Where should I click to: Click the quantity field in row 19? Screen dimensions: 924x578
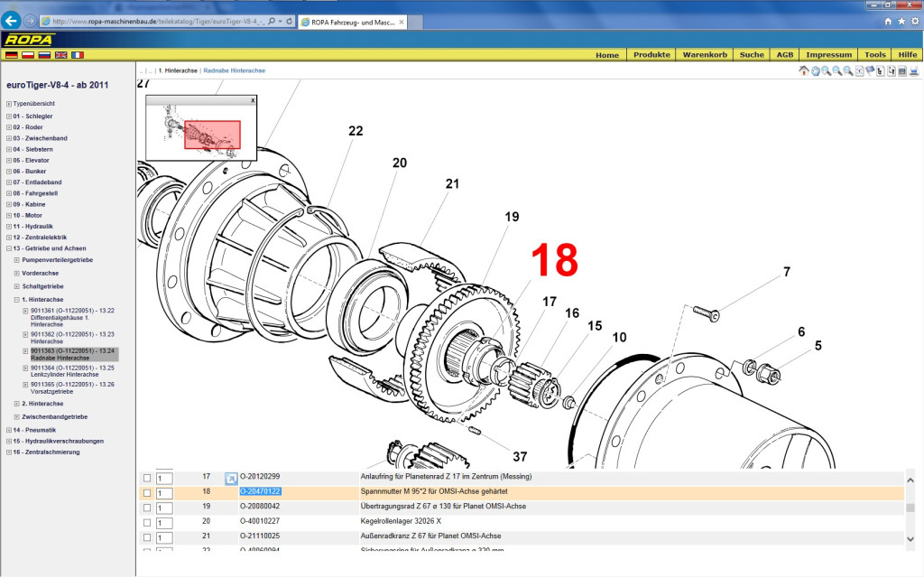pyautogui.click(x=164, y=508)
